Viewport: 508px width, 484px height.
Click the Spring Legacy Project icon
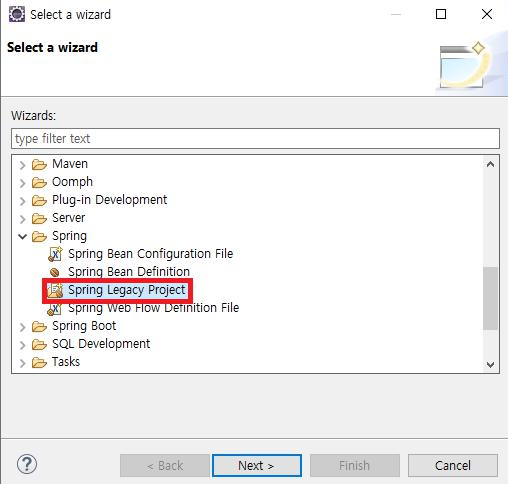click(55, 290)
